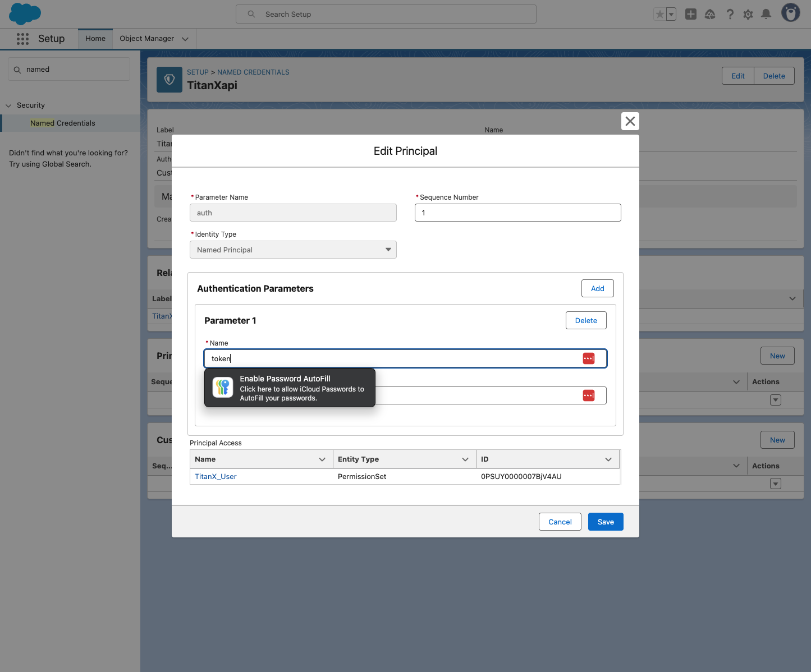
Task: Click the password manager icon in Value field
Action: coord(589,395)
